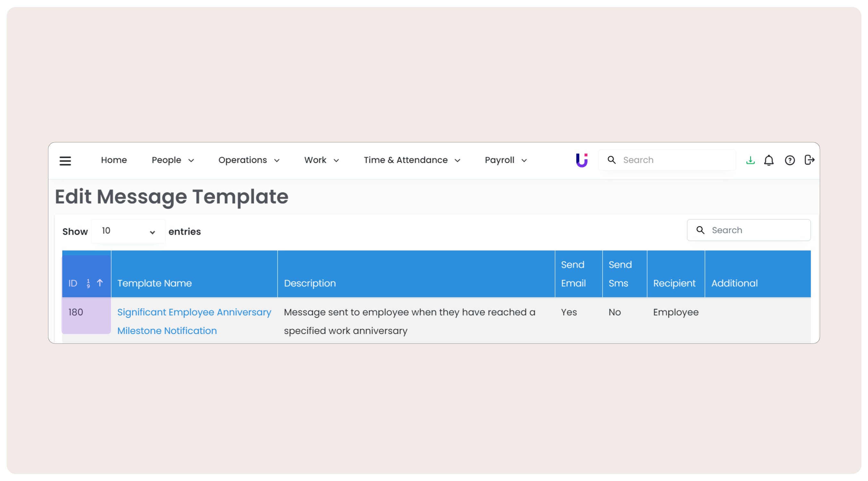Open the Work menu
Image resolution: width=868 pixels, height=481 pixels.
point(321,160)
